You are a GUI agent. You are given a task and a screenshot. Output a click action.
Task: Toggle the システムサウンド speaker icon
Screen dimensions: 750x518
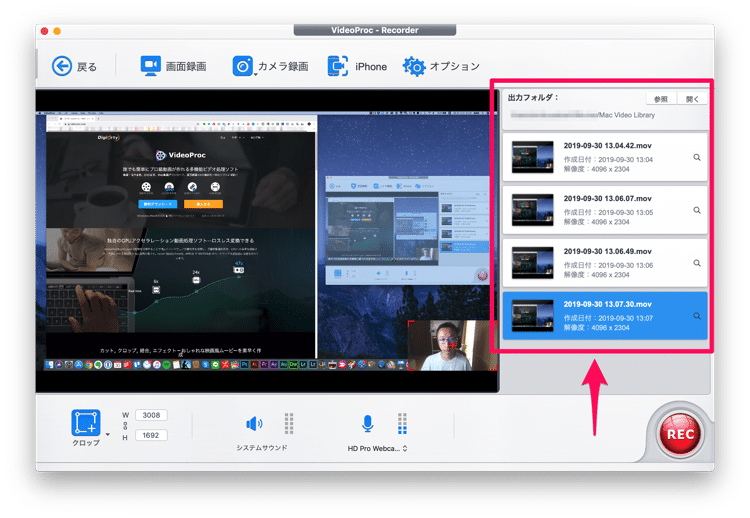(x=254, y=423)
